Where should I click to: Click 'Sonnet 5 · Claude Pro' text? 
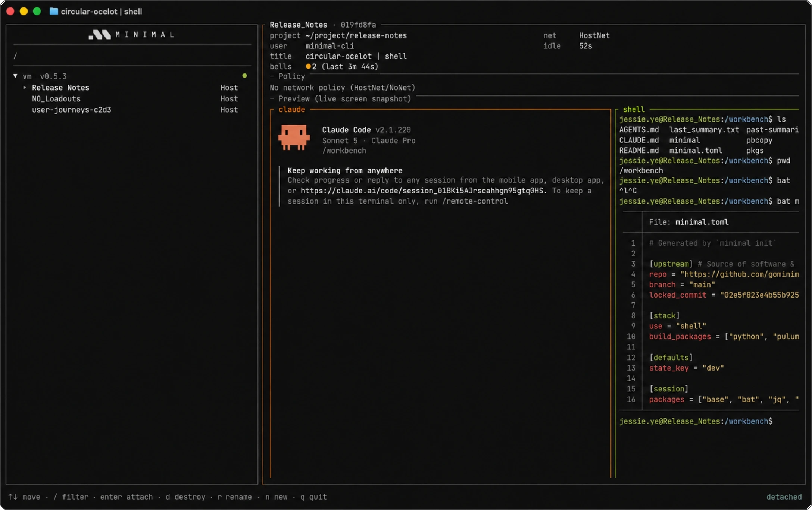coord(369,141)
